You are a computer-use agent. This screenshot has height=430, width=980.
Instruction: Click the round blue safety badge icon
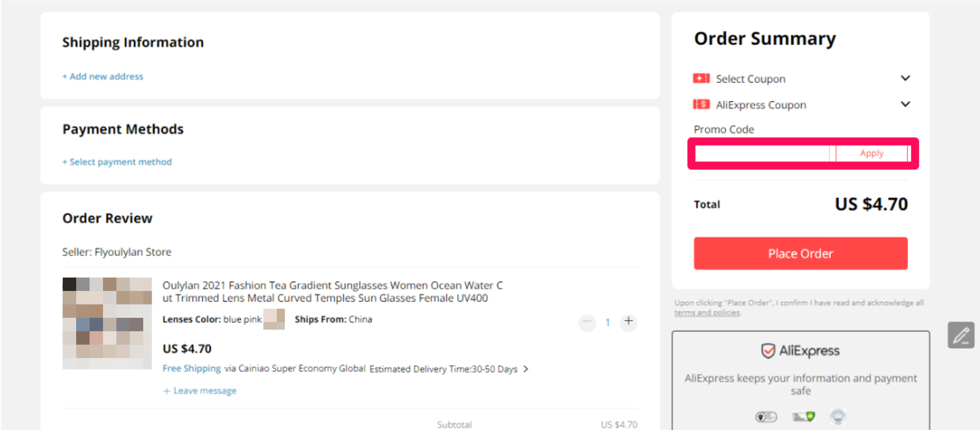tap(838, 417)
